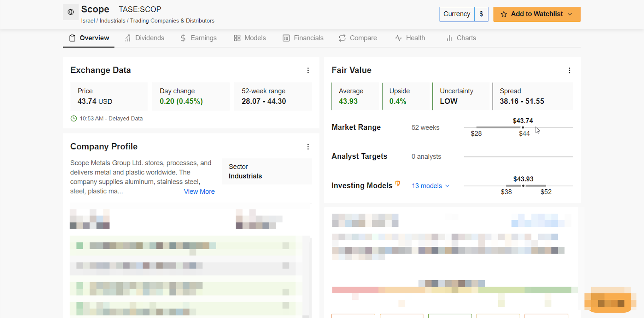
Task: Click the 0 analysts text
Action: pyautogui.click(x=426, y=157)
